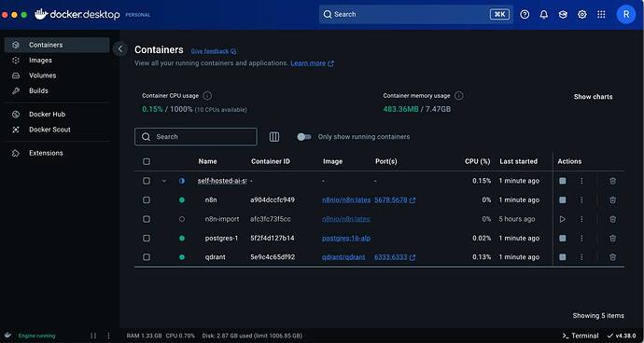Check the select-all header checkbox
Screen dimensions: 644x343
[147, 161]
